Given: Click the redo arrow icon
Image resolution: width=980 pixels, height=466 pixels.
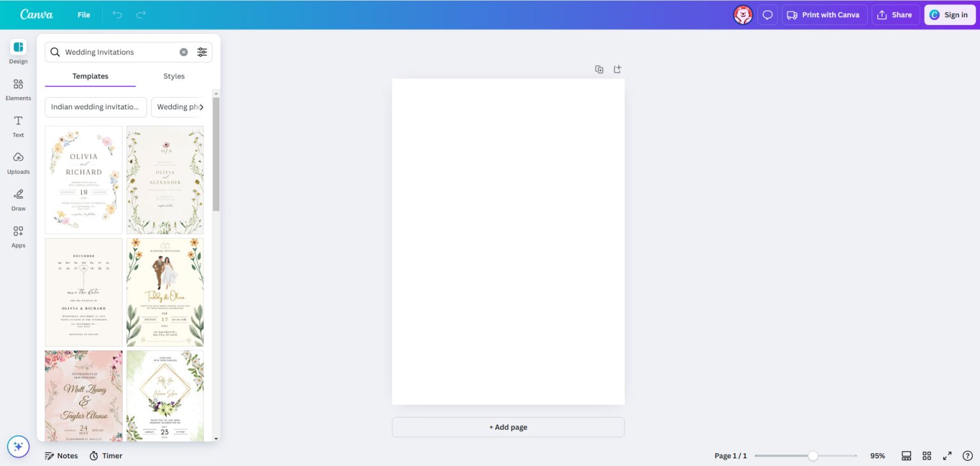Looking at the screenshot, I should click(141, 15).
